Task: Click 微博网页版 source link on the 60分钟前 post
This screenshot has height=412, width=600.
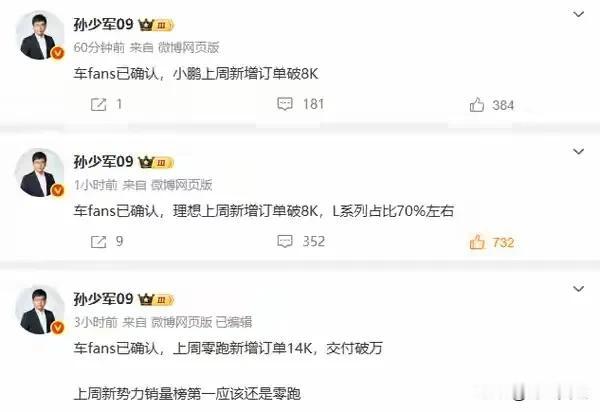Action: 189,47
